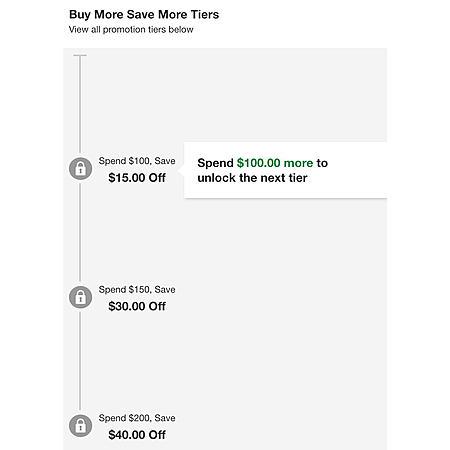
Task: Click the $30.00 Off amount
Action: [x=137, y=306]
